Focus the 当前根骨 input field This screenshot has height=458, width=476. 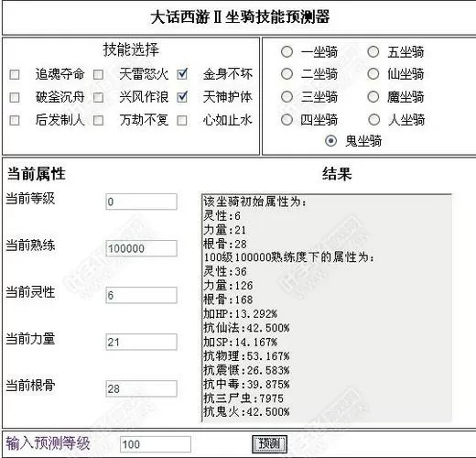[141, 388]
